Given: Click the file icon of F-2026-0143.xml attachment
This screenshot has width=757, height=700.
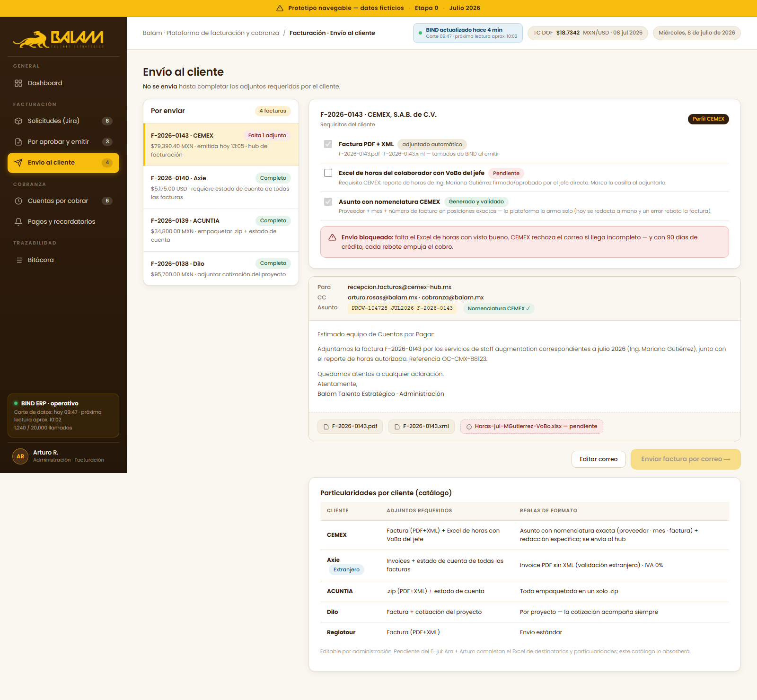Looking at the screenshot, I should [x=397, y=427].
